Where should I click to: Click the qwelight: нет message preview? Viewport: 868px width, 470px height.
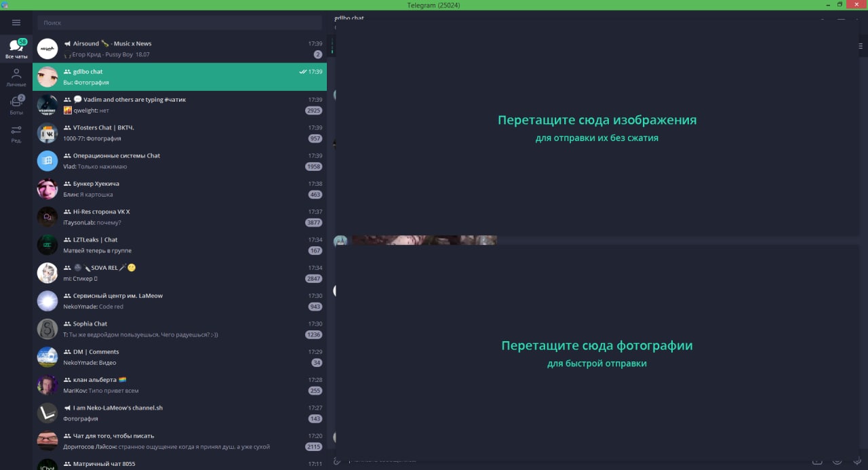point(91,111)
